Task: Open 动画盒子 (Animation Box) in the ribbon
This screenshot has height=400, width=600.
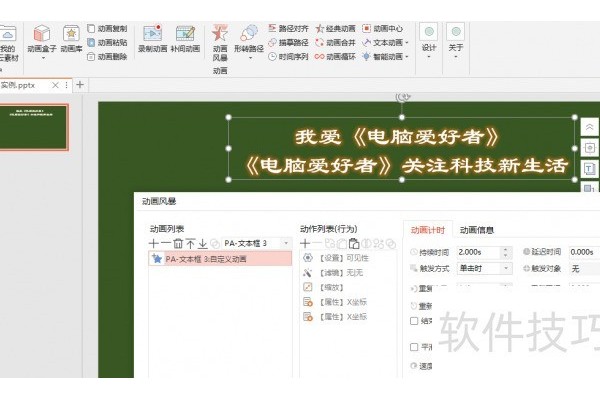Action: coord(42,39)
